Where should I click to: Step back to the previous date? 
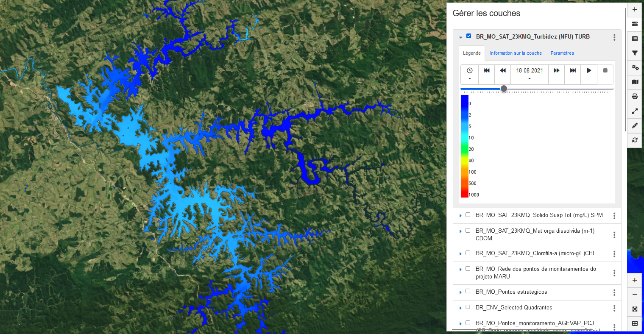503,71
